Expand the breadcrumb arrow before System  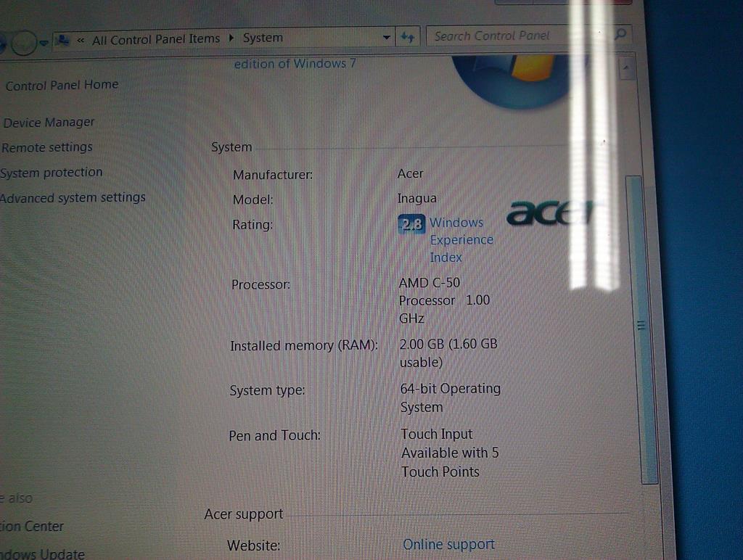[x=231, y=38]
